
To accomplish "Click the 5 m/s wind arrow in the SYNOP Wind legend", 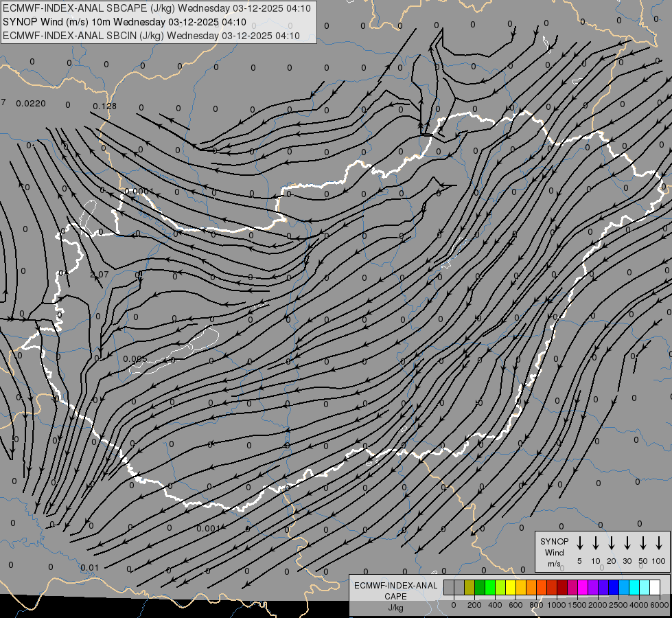I will click(x=580, y=543).
